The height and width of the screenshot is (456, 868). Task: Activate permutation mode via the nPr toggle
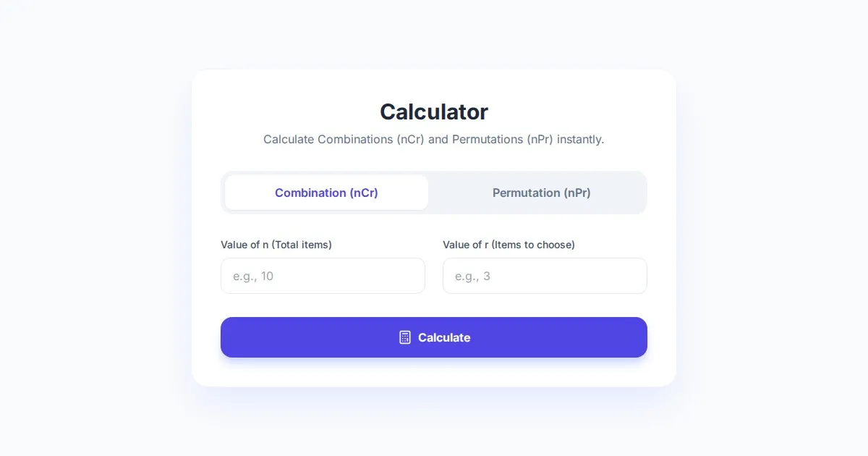click(x=541, y=193)
